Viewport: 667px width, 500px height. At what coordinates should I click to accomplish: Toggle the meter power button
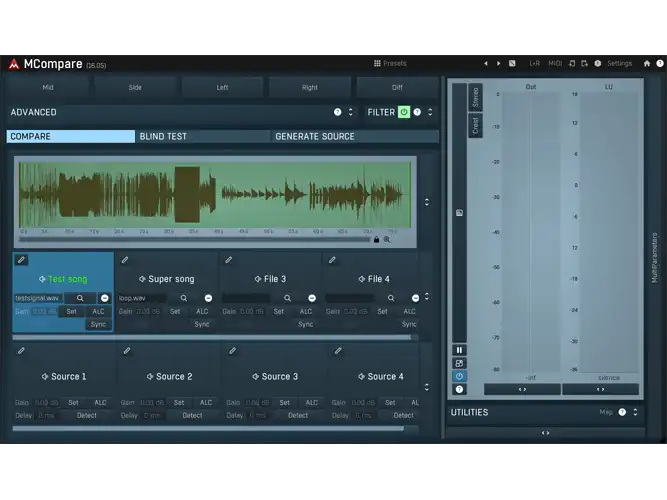pos(459,376)
